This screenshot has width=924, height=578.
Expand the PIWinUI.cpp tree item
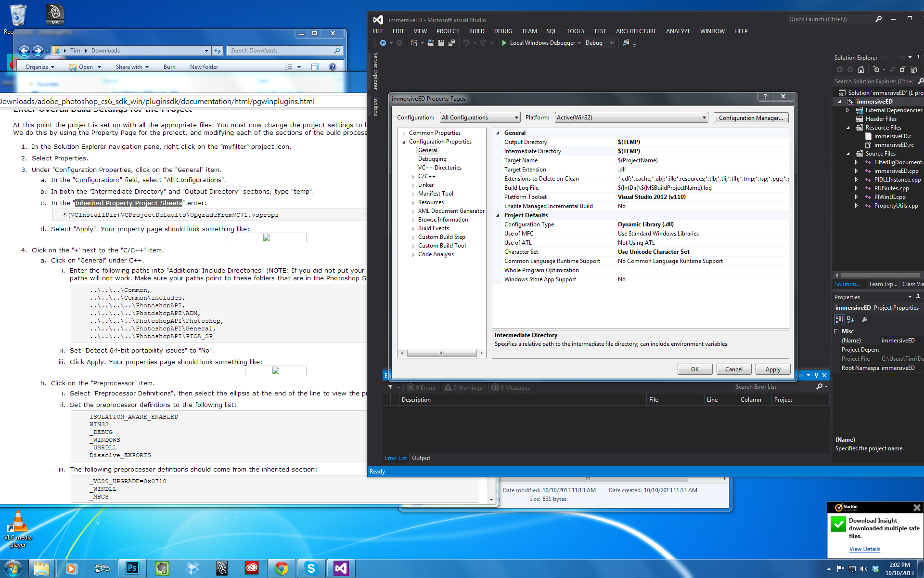[856, 197]
